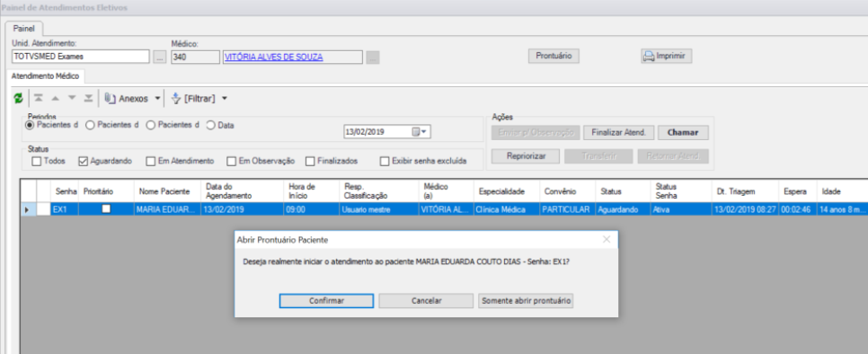Check the Finalizados checkbox
The width and height of the screenshot is (868, 354).
pos(309,161)
